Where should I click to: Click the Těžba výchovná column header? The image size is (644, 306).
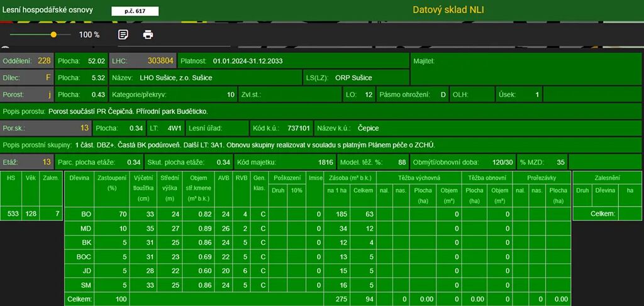tap(419, 178)
